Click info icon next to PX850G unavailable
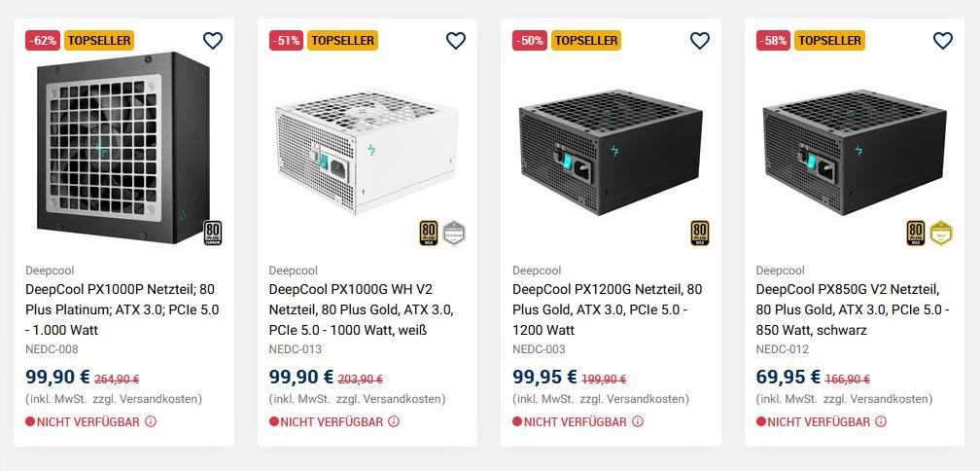Viewport: 980px width, 471px height. point(881,422)
